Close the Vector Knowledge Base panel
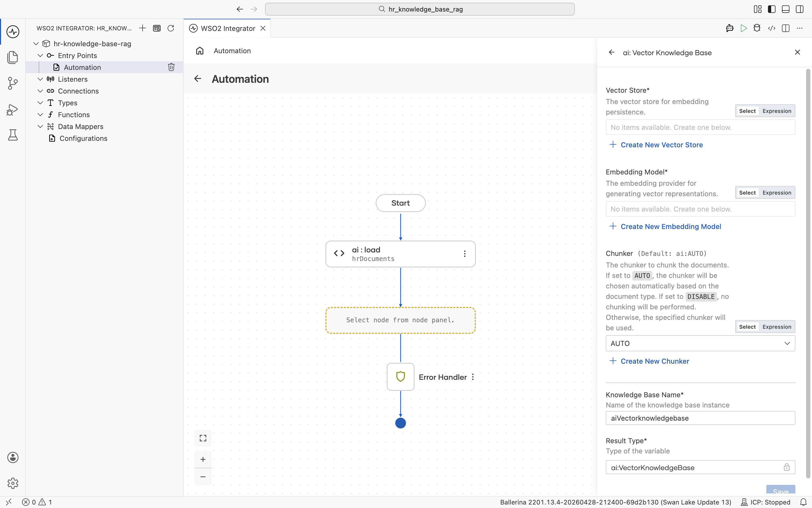 (x=798, y=52)
